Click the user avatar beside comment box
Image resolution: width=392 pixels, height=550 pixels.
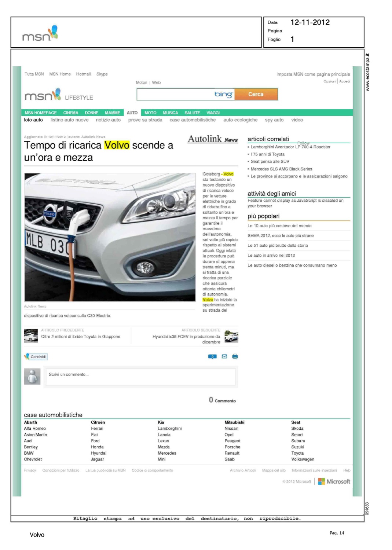32,376
